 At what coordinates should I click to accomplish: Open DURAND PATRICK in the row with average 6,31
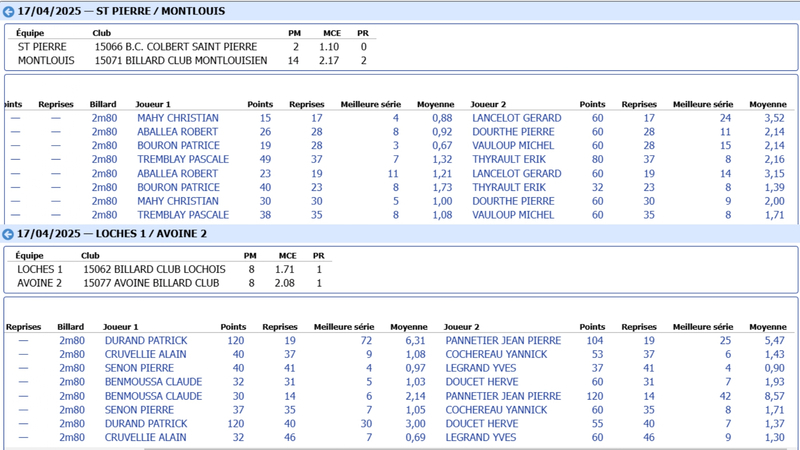coord(146,340)
